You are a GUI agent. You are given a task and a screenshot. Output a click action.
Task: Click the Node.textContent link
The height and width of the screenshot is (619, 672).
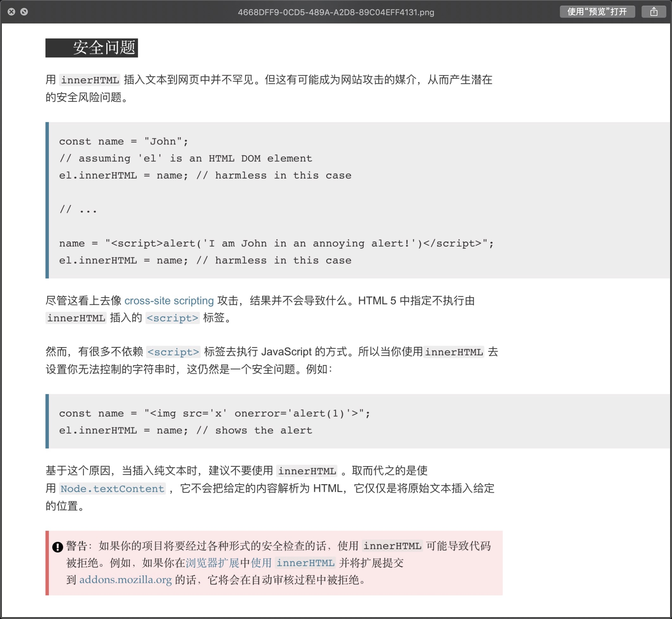tap(112, 488)
